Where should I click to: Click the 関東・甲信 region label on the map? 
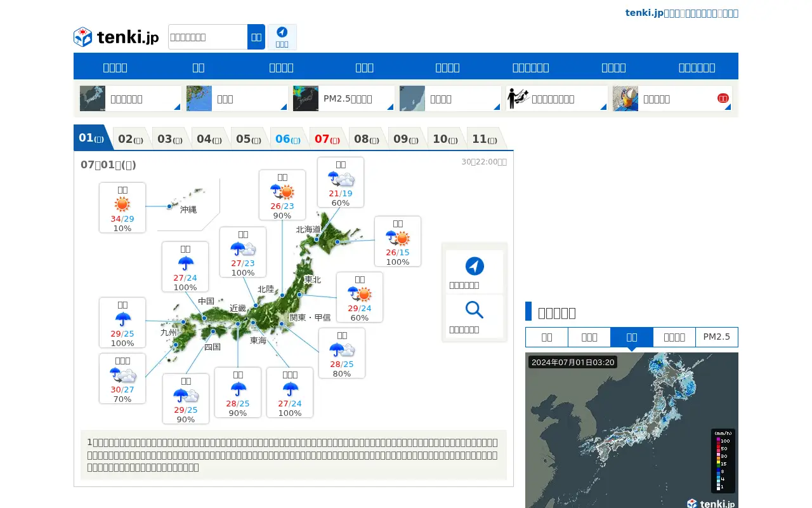[x=310, y=317]
